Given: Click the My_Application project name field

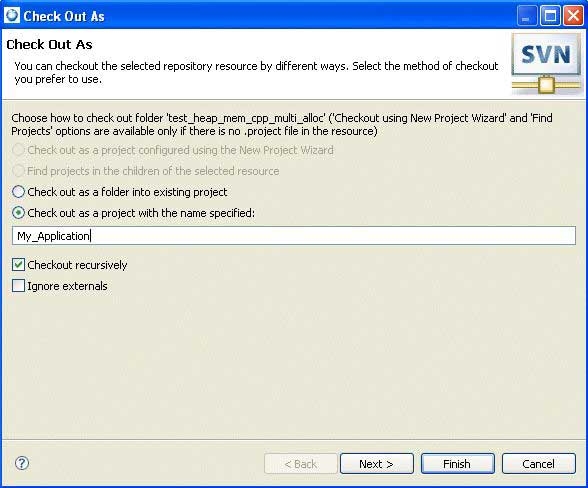Looking at the screenshot, I should click(294, 236).
